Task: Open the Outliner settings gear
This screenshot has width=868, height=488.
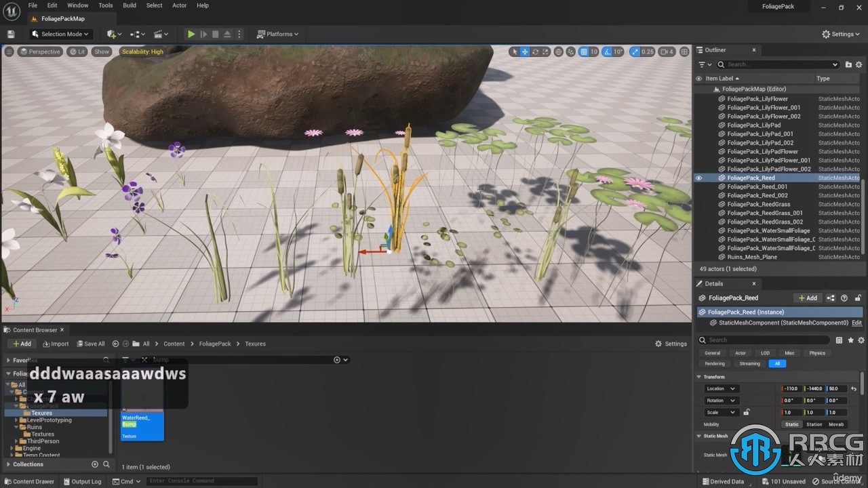Action: pyautogui.click(x=859, y=64)
